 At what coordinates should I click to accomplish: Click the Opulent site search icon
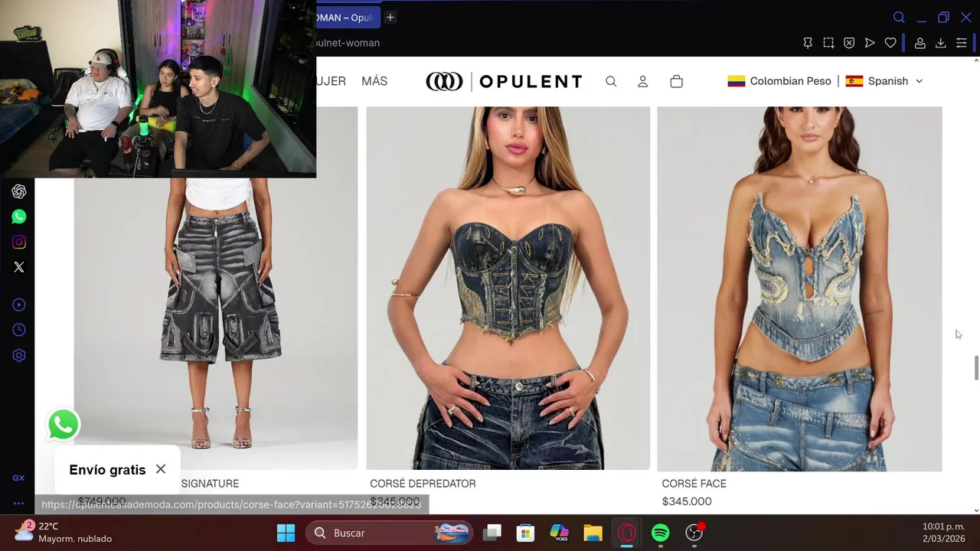(x=611, y=81)
